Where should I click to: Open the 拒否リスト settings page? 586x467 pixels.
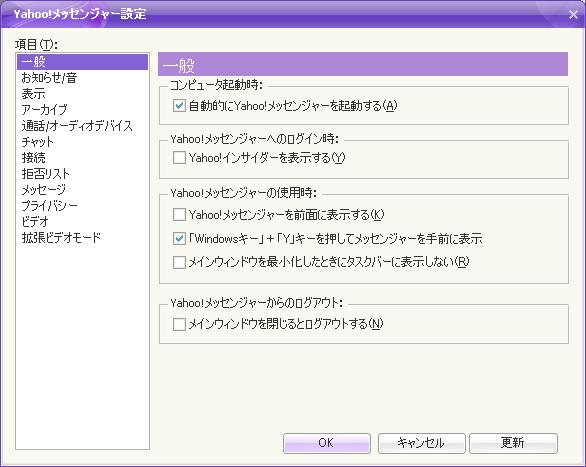coord(82,174)
